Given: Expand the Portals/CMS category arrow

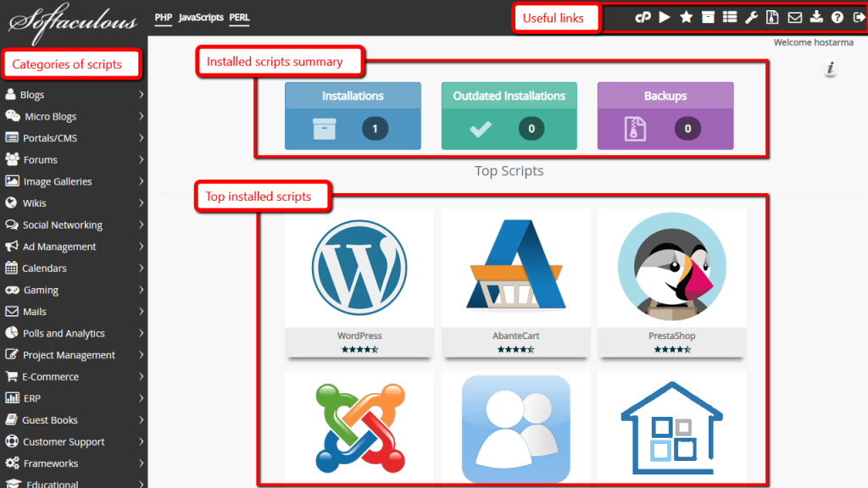Looking at the screenshot, I should (x=142, y=138).
